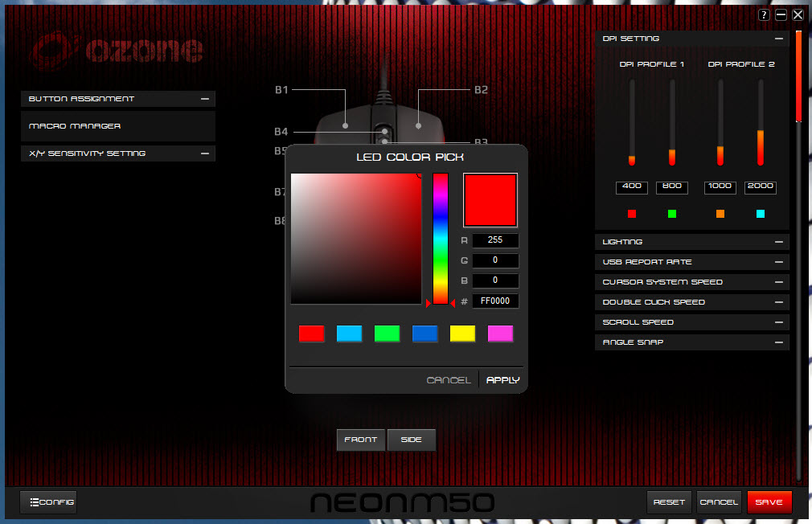Click the 1000 DPI slider
The image size is (812, 524).
tap(720, 123)
